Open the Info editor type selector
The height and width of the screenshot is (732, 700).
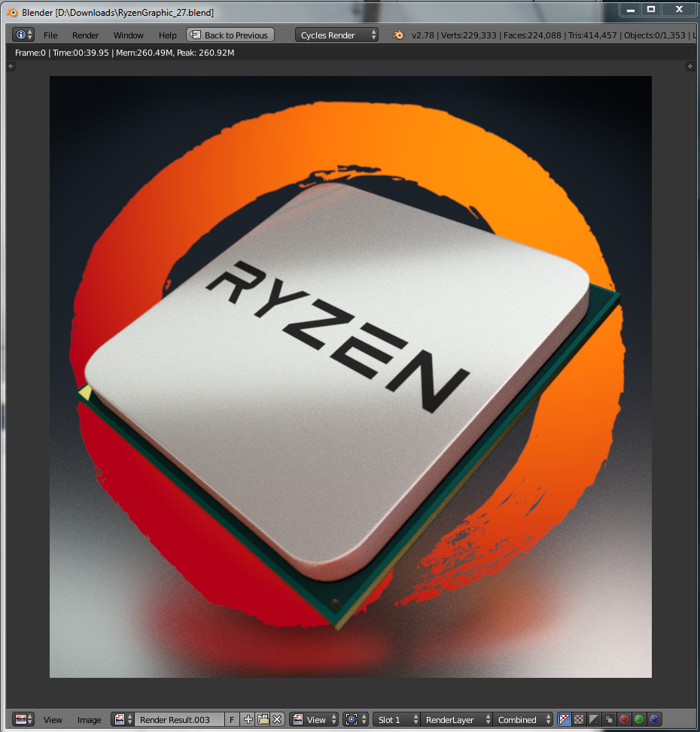tap(23, 35)
